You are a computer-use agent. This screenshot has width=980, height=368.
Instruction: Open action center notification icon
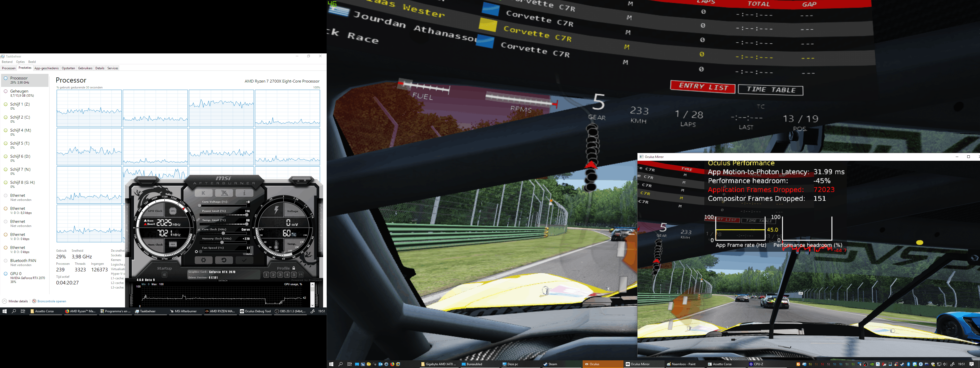coord(972,364)
